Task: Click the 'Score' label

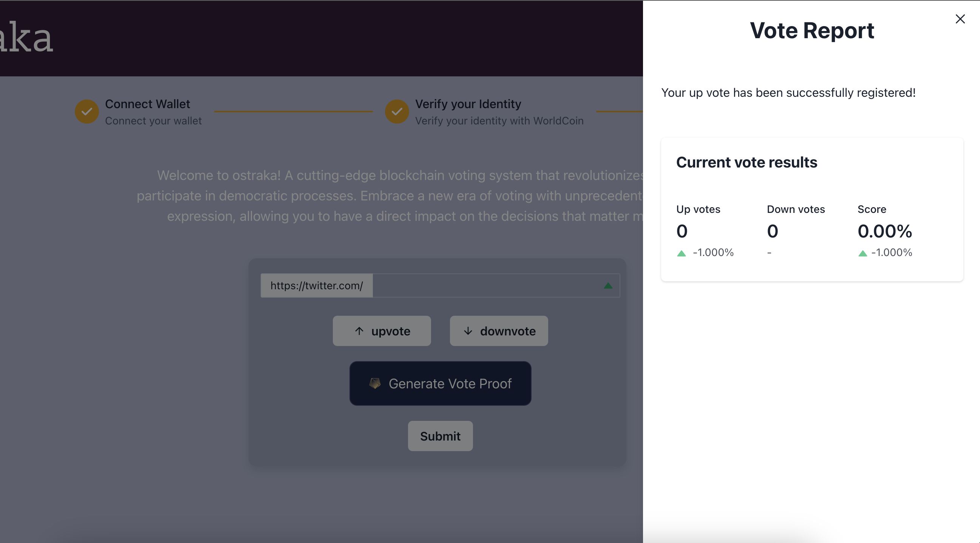Action: [x=872, y=209]
